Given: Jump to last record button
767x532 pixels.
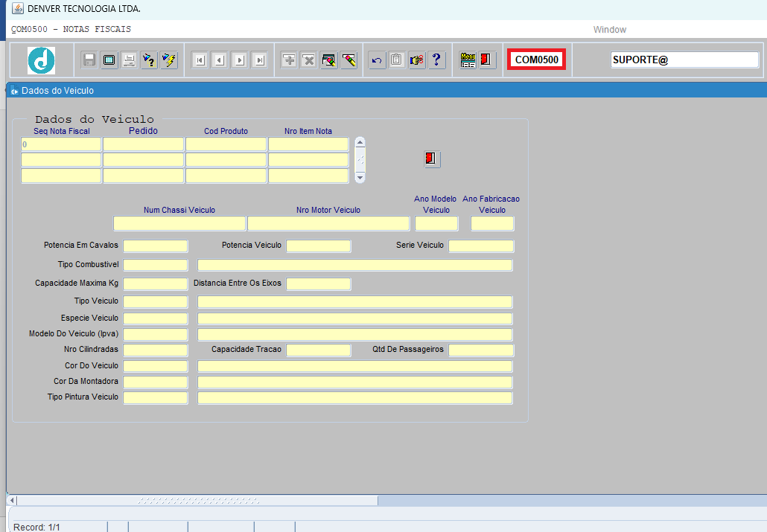Looking at the screenshot, I should tap(258, 60).
